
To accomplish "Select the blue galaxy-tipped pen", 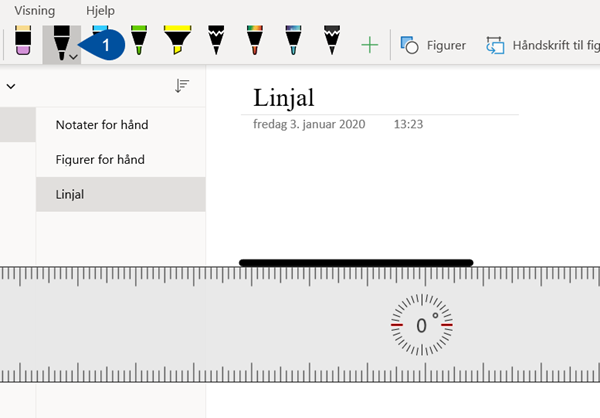I will 293,40.
